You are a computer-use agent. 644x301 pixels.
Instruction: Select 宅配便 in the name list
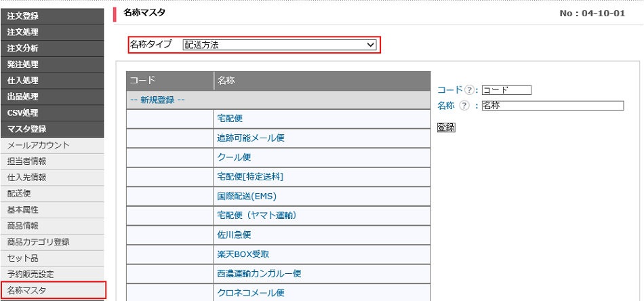230,119
